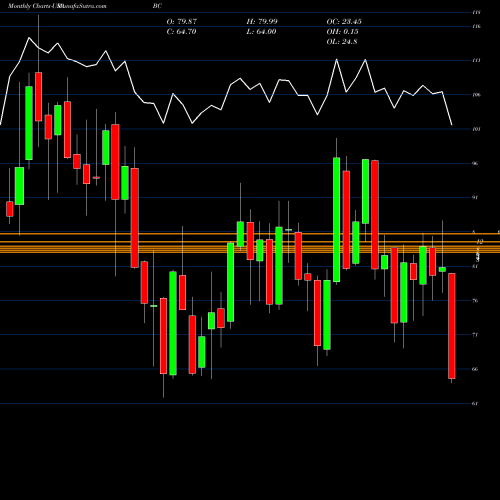This screenshot has height=500, width=500.
Task: Click the 71 price axis label
Action: point(475,335)
